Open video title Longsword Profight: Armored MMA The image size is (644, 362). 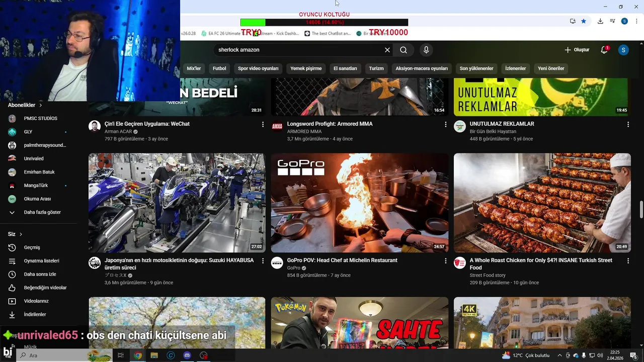point(330,124)
